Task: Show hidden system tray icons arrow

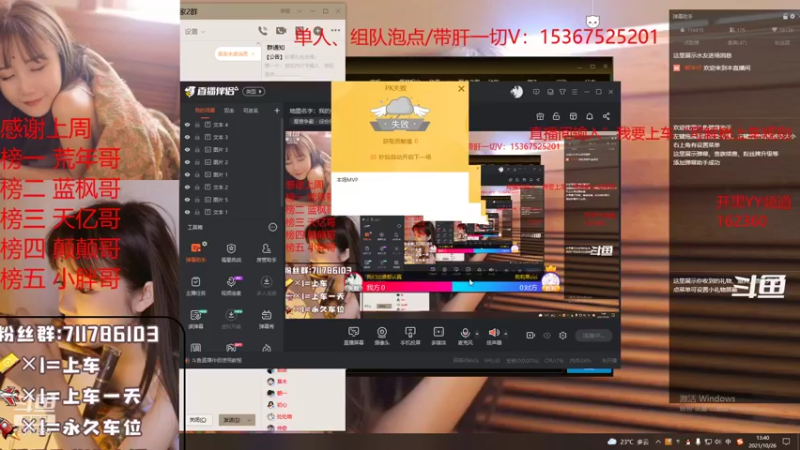Action: 658,442
